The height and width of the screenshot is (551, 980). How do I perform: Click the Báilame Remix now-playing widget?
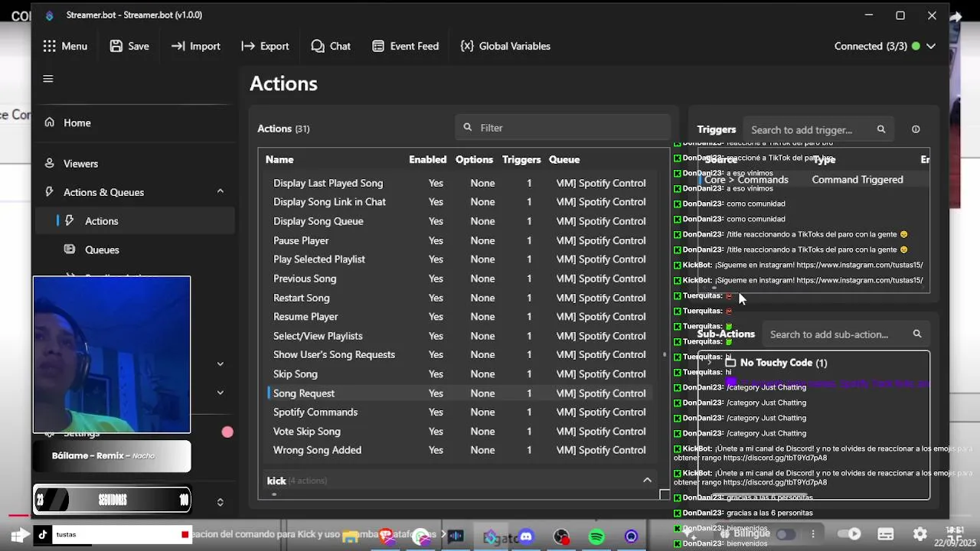[x=112, y=456]
